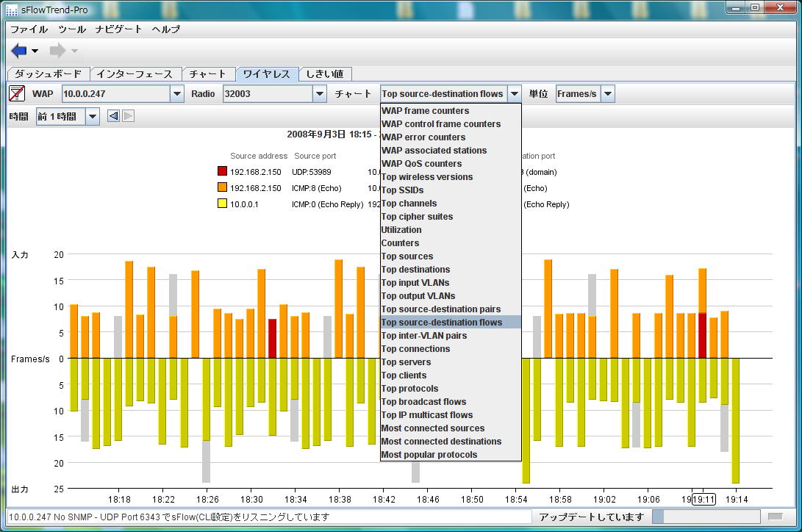The width and height of the screenshot is (802, 532).
Task: Open the ファイル menu
Action: coord(29,29)
